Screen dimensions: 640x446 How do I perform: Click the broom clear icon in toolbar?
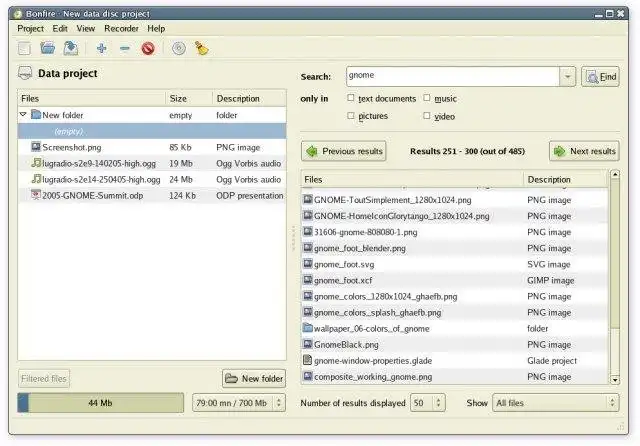pyautogui.click(x=201, y=48)
